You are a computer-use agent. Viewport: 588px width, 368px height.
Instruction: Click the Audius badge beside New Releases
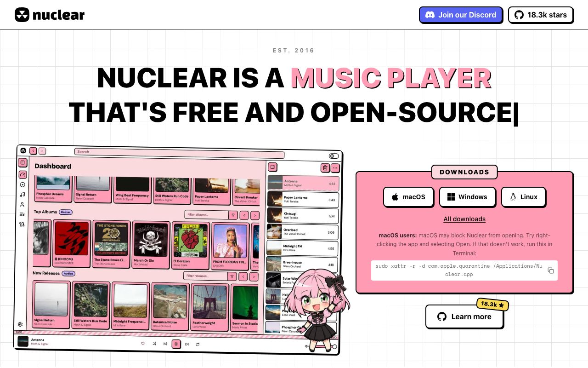click(68, 273)
